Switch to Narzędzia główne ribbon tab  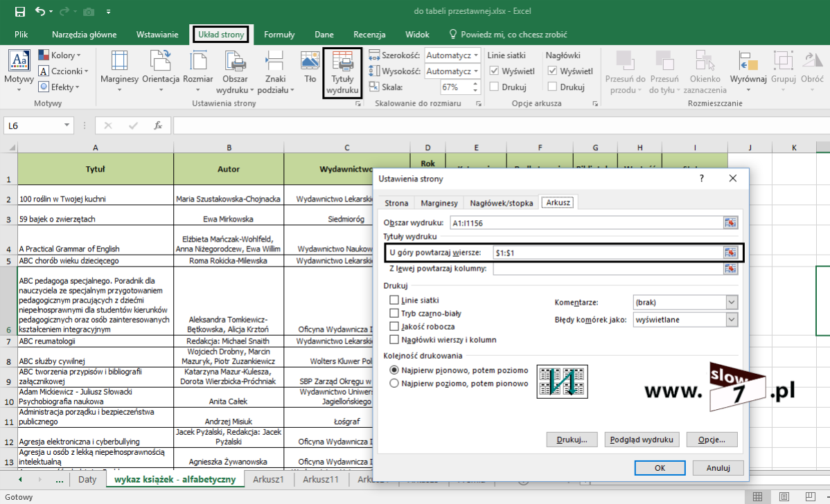tap(84, 35)
